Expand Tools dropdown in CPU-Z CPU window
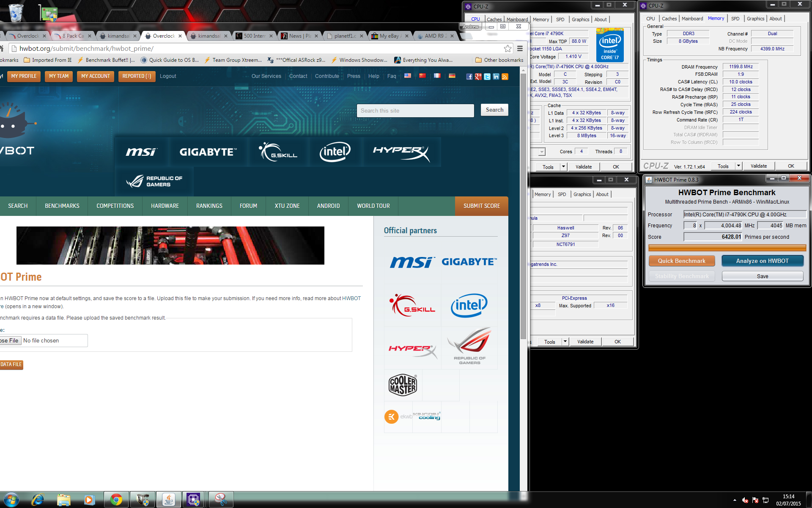812x508 pixels. (563, 167)
